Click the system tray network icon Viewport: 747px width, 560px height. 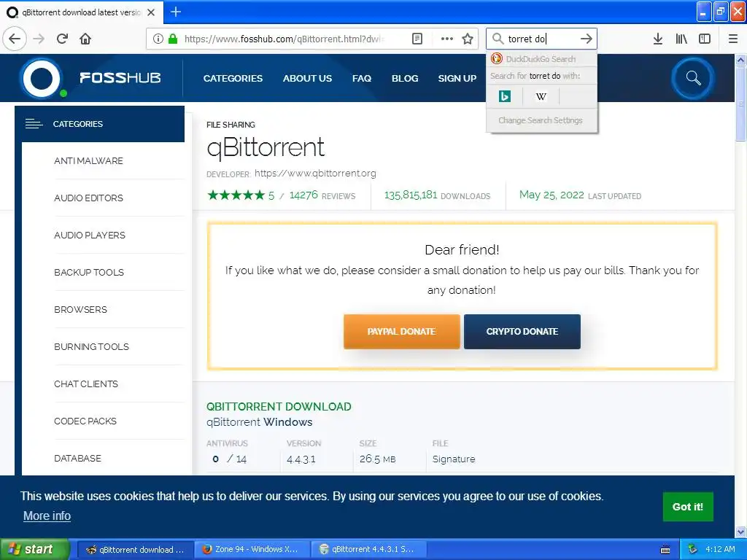[x=693, y=550]
